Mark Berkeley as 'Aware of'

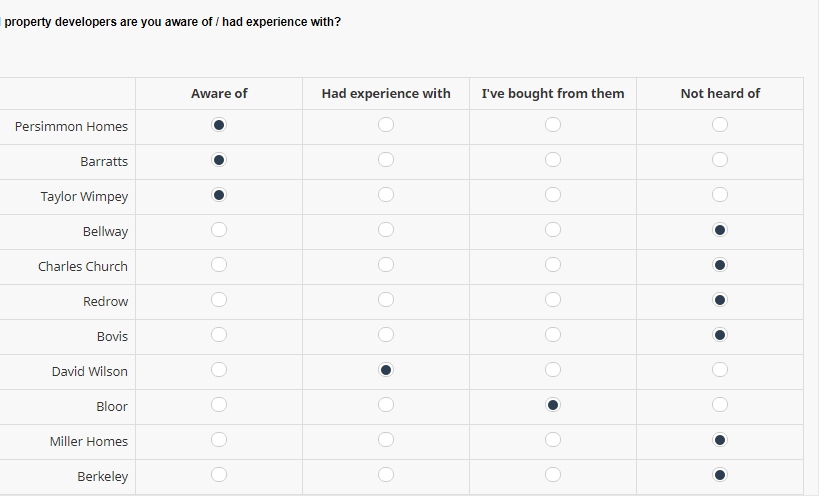pos(219,475)
